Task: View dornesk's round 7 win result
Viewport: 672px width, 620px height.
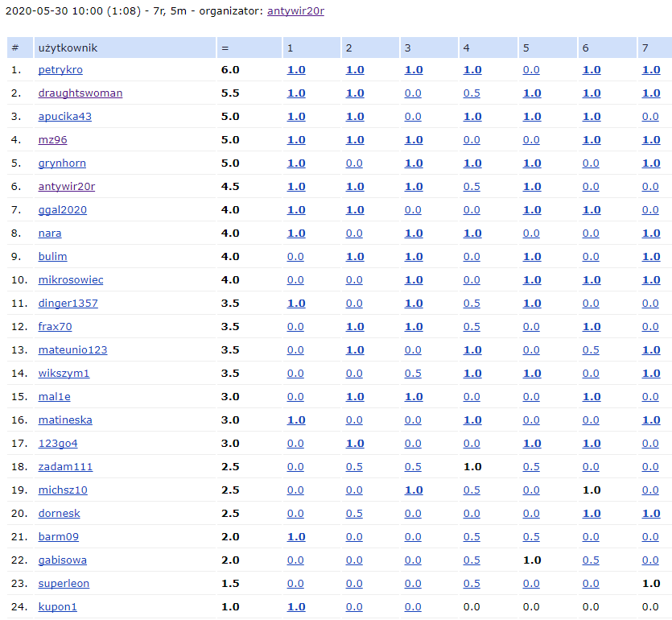Action: coord(651,514)
